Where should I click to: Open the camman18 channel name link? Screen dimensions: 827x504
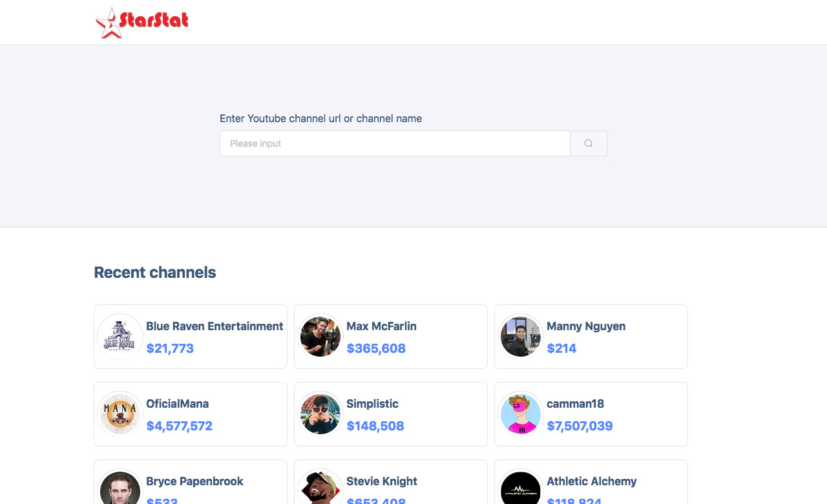tap(575, 404)
